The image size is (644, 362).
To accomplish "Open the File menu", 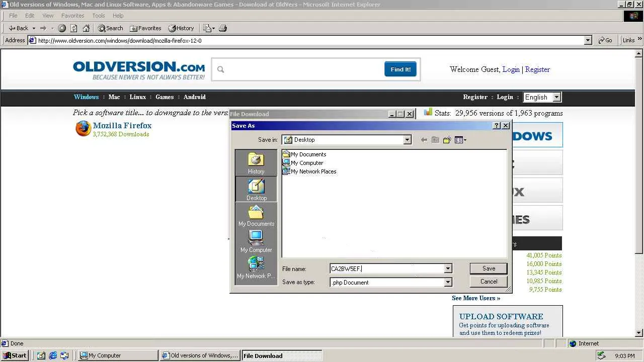I will 13,16.
